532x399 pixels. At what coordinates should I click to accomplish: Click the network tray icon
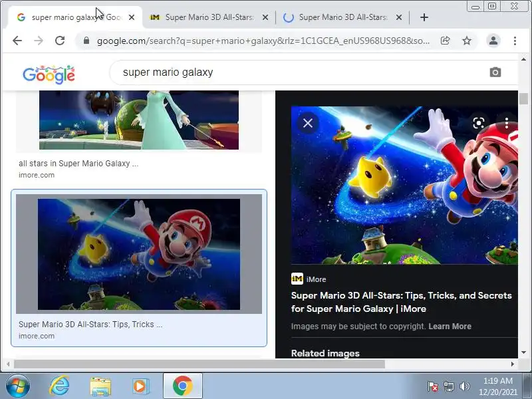point(449,386)
